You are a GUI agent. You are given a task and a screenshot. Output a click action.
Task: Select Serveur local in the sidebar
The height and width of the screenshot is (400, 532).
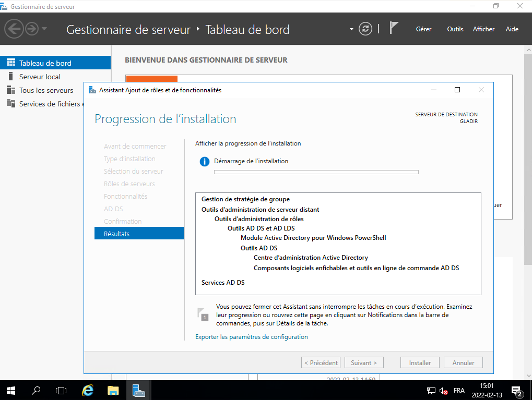55,77
